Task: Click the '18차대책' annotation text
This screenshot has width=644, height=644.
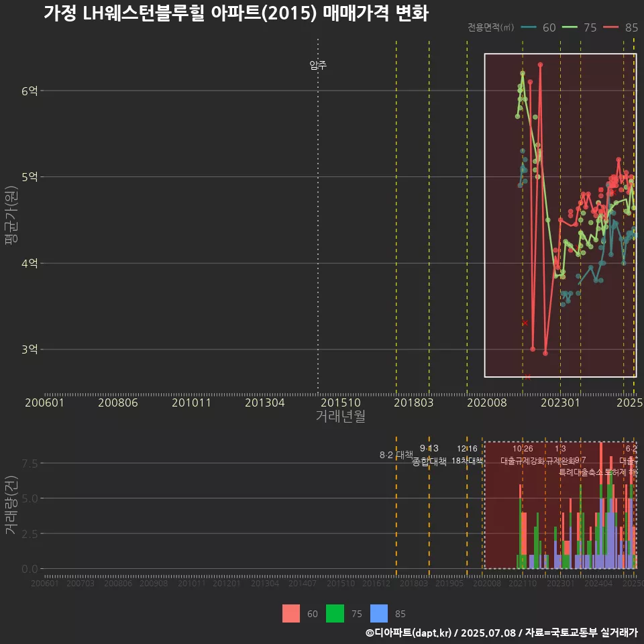Action: coord(468,461)
